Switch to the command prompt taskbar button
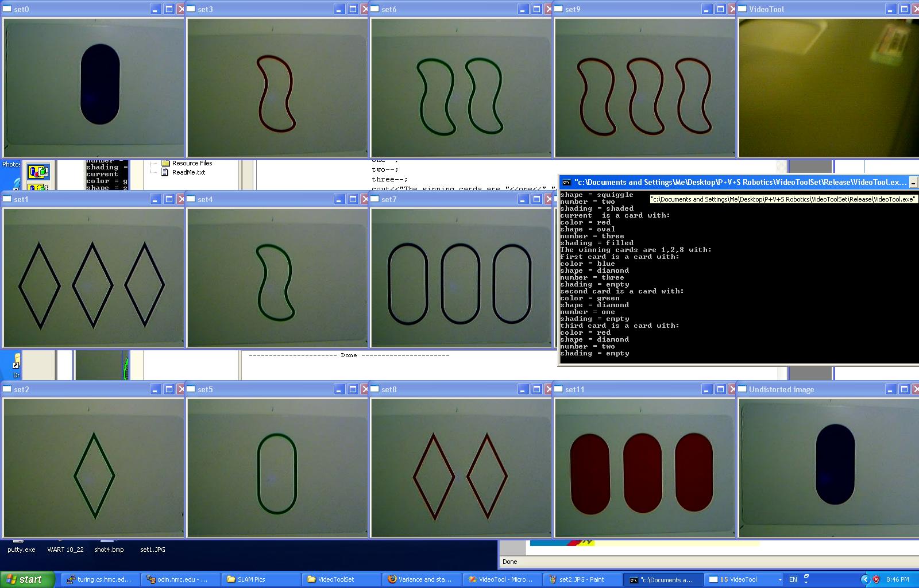 661,579
